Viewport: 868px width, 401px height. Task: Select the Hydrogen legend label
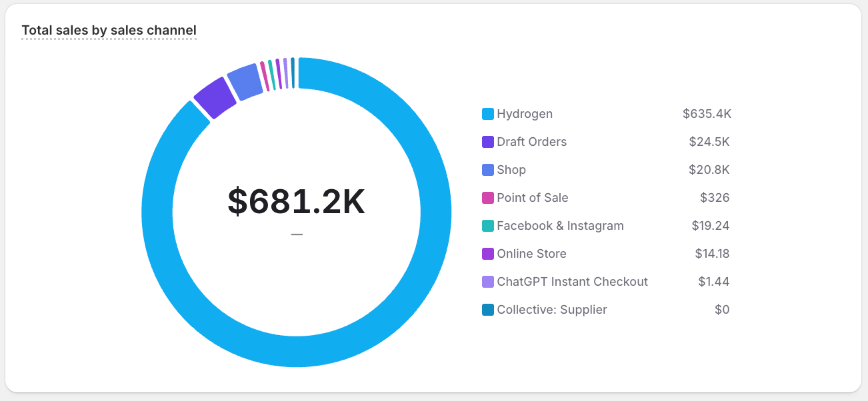[525, 114]
